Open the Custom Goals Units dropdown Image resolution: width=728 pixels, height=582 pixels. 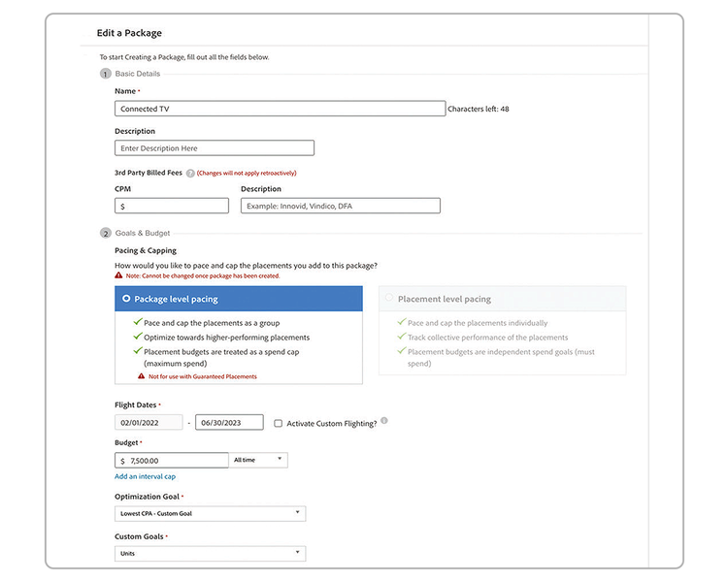click(210, 553)
